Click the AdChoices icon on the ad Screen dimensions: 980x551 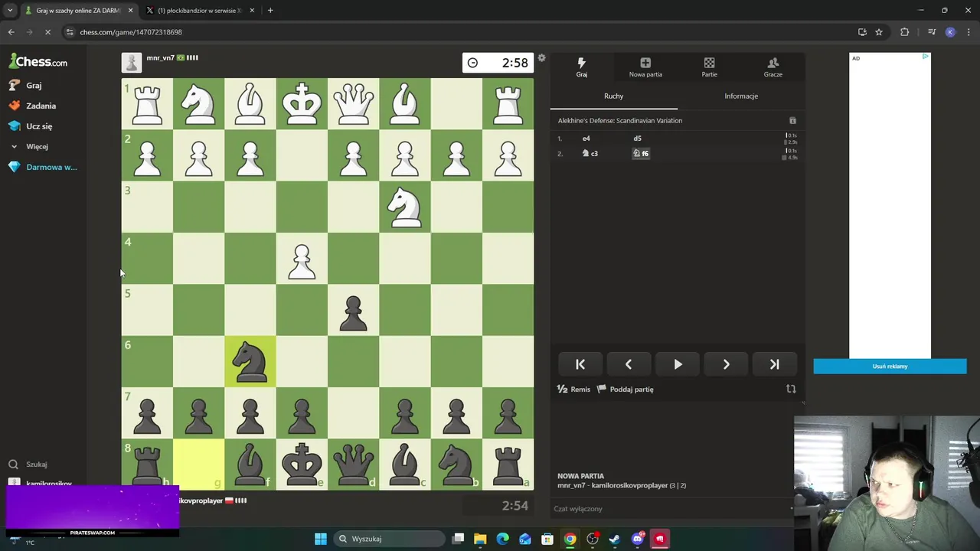pos(926,57)
